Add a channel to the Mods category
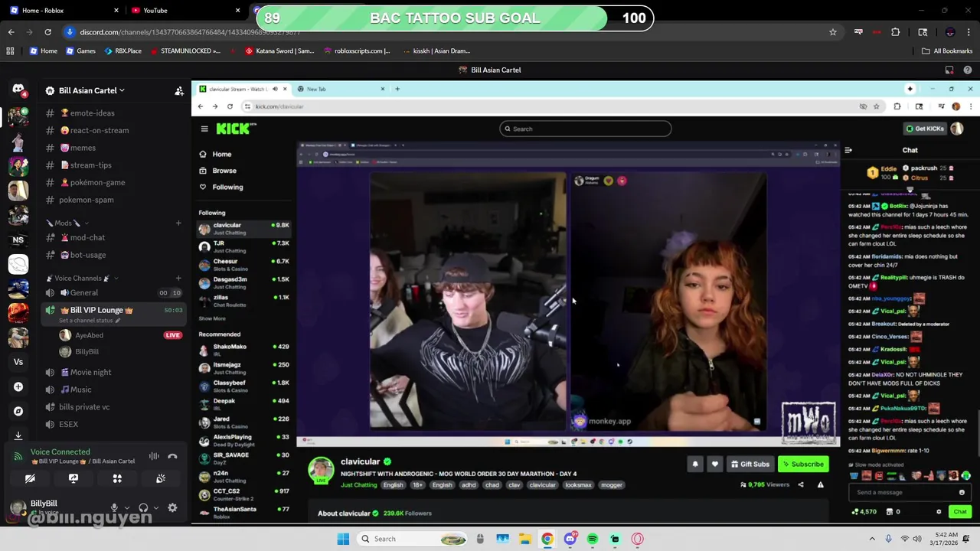Image resolution: width=980 pixels, height=551 pixels. [178, 223]
